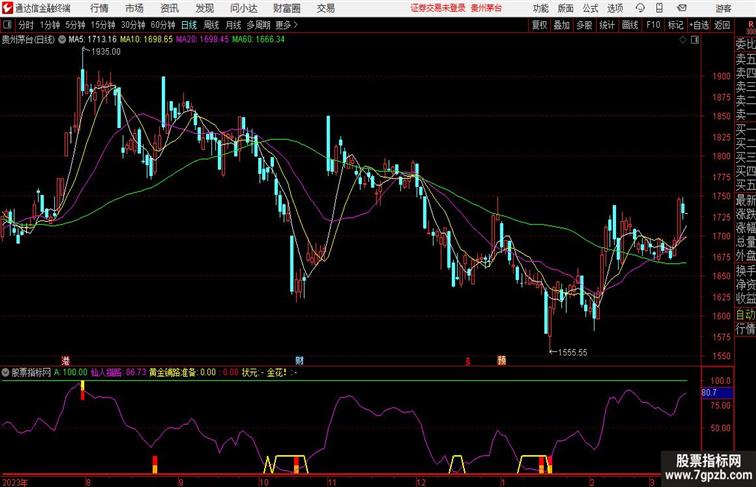Open the 问小达 menu
Screen dimensions: 756x487
[x=244, y=8]
